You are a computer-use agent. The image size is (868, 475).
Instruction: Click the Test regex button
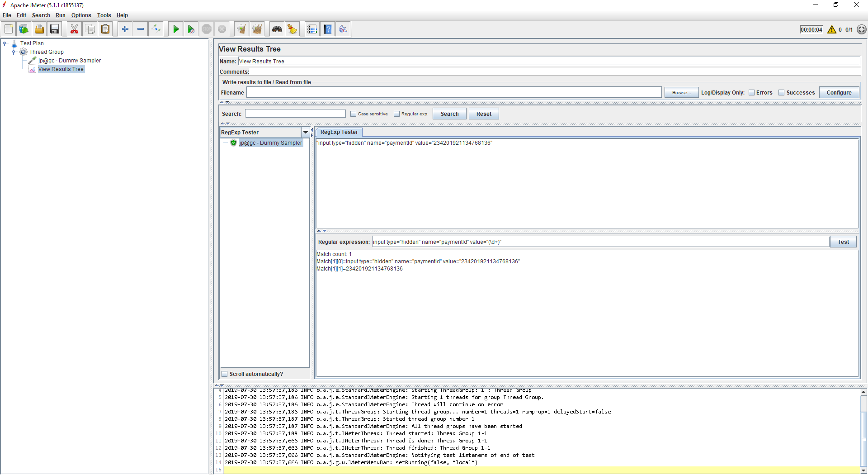[843, 242]
